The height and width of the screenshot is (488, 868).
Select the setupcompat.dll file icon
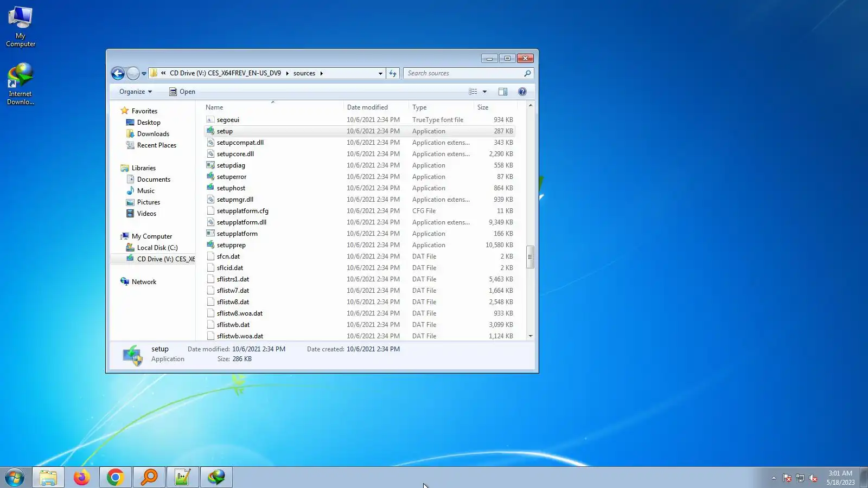click(210, 143)
